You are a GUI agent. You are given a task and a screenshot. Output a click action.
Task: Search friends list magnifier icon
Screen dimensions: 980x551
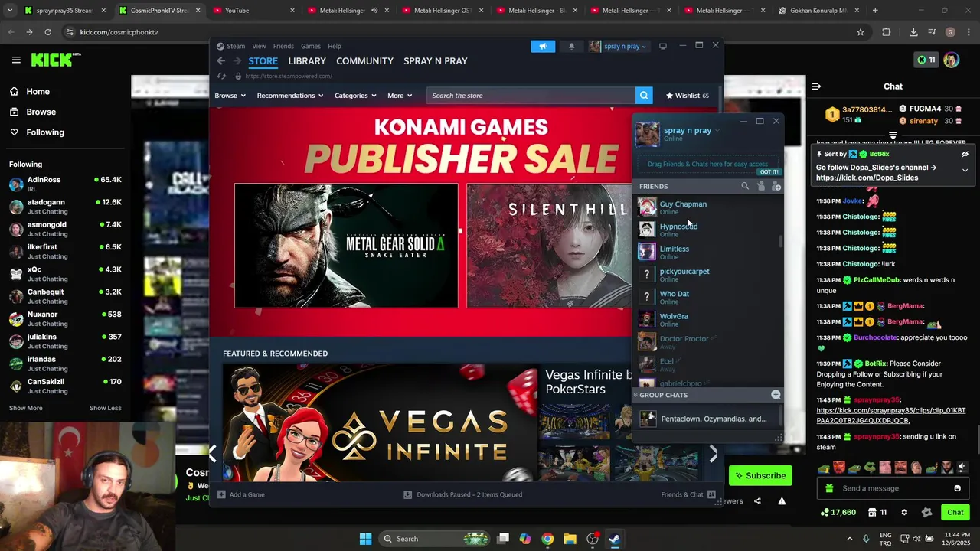click(x=745, y=186)
